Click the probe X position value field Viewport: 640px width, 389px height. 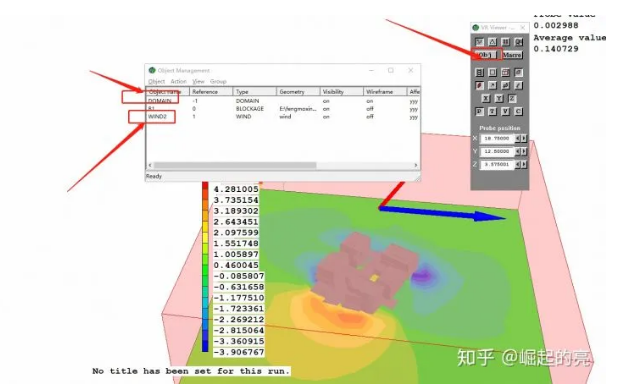pyautogui.click(x=497, y=138)
